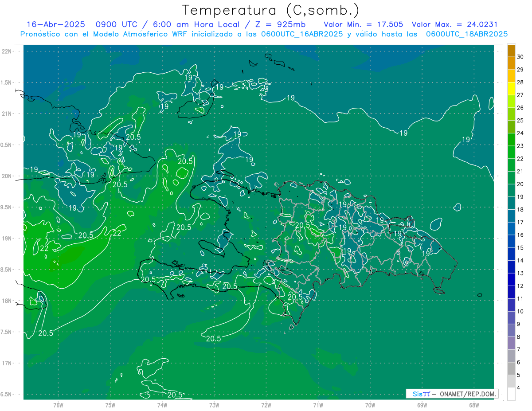Image resolution: width=532 pixels, height=411 pixels.
Task: Select the date text '16-Abr-2025'
Action: [55, 24]
